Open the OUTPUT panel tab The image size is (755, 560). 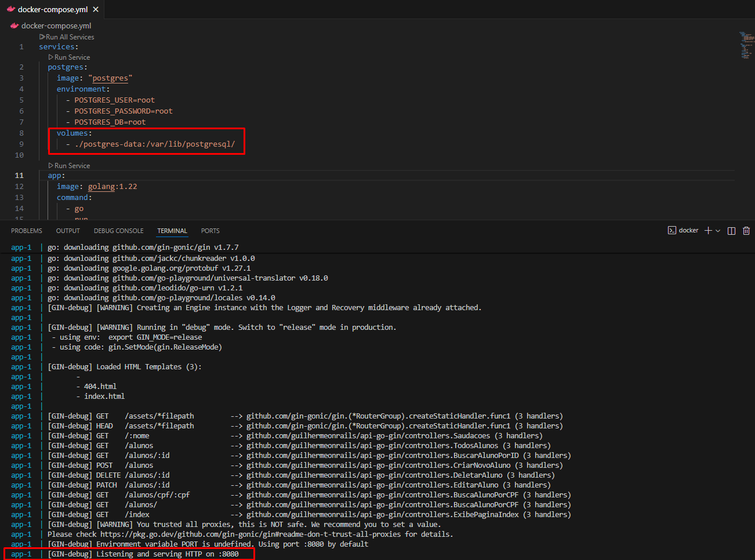coord(68,231)
